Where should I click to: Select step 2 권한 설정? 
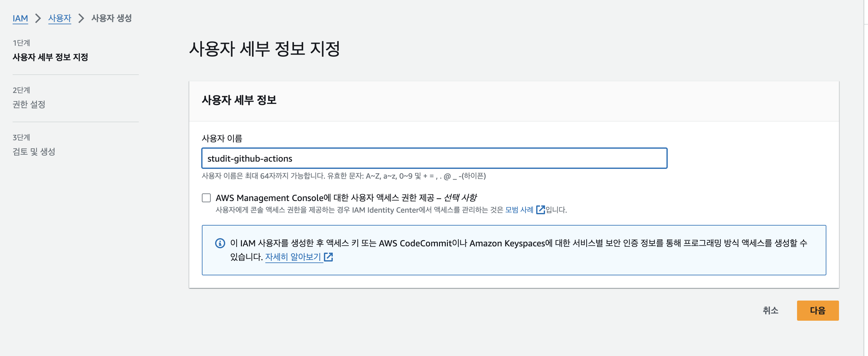[29, 104]
